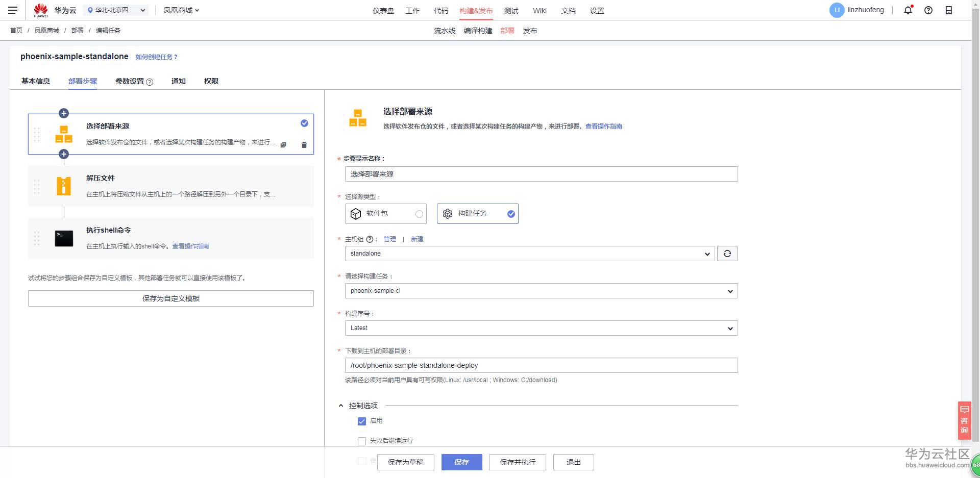Toggle 失败后继续运行 checkbox

coord(362,441)
